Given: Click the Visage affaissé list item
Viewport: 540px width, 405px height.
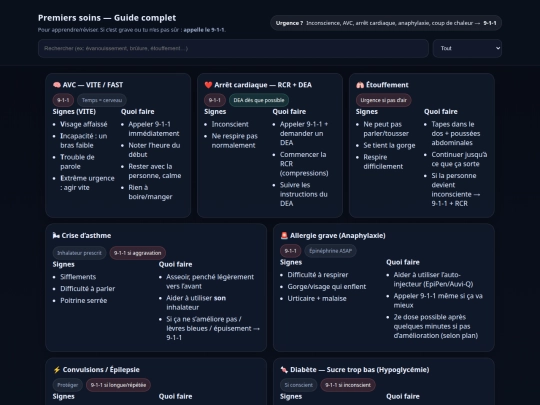Looking at the screenshot, I should coord(84,124).
